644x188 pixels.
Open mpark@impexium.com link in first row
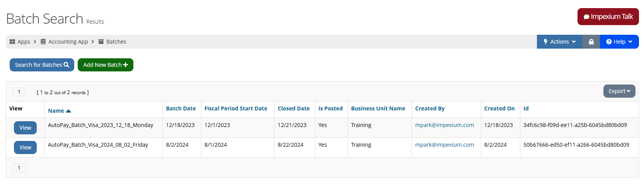pos(445,125)
